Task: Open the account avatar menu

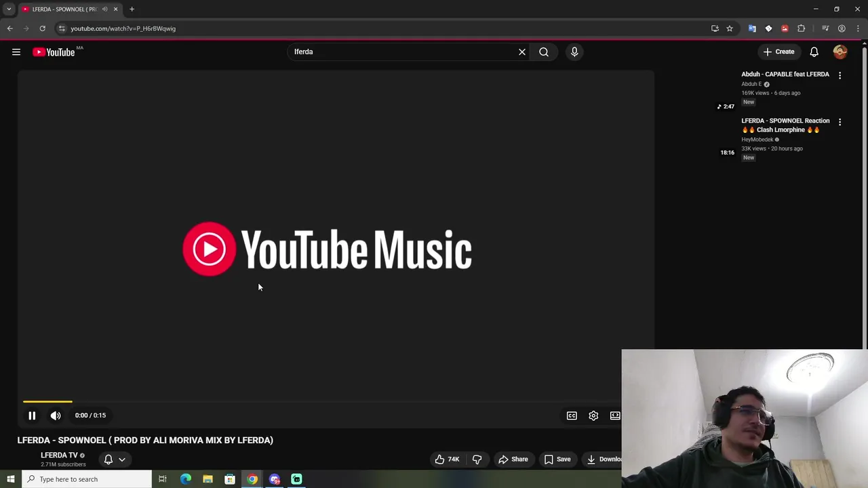Action: point(840,52)
